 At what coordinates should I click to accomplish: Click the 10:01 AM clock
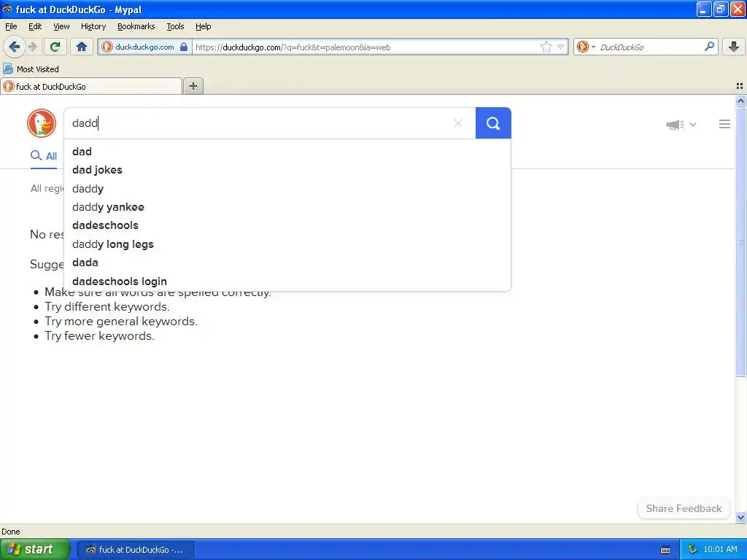coord(720,550)
